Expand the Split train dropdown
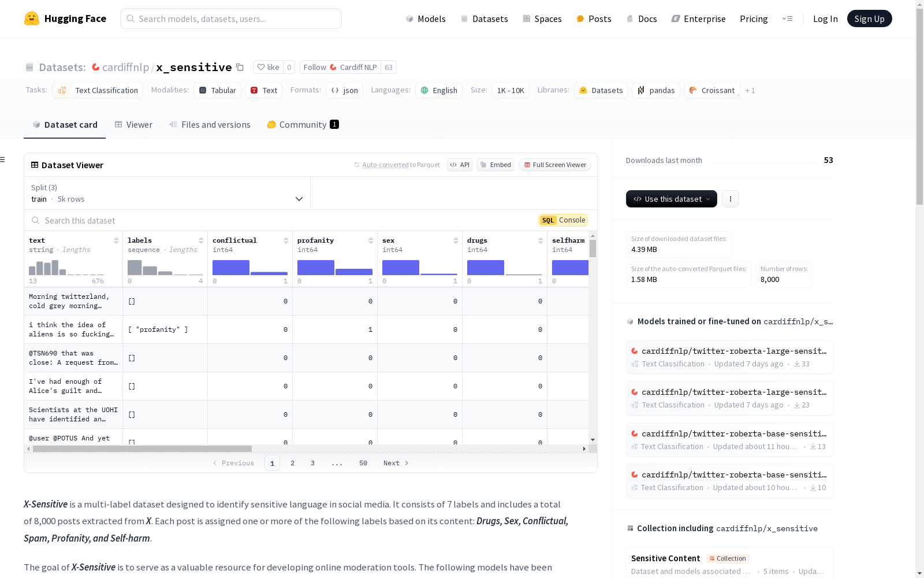The height and width of the screenshot is (578, 924). pyautogui.click(x=167, y=193)
